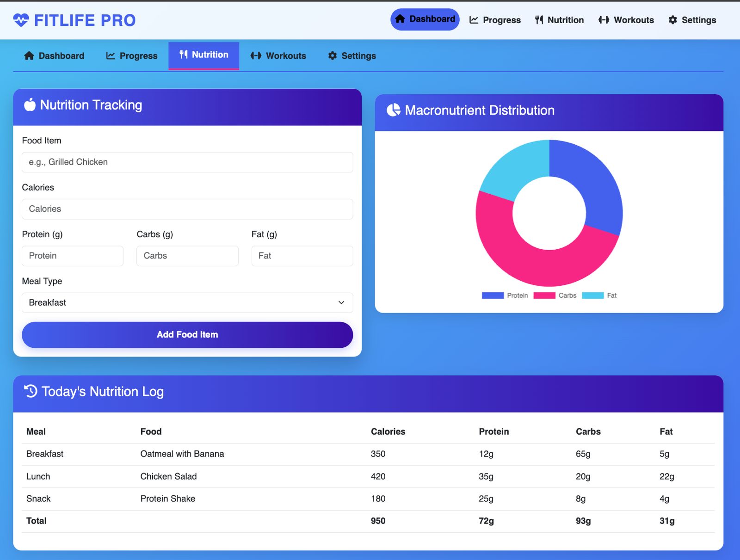Focus the Fat grams input field

pos(302,256)
